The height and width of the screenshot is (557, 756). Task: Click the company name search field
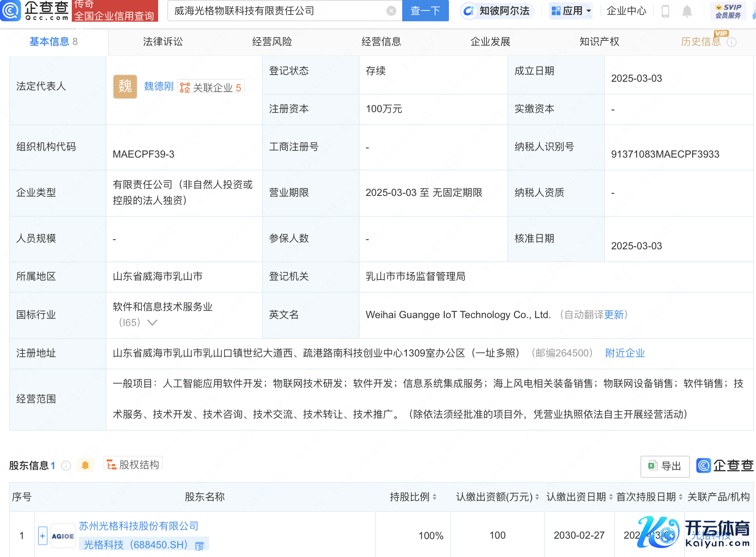point(275,11)
